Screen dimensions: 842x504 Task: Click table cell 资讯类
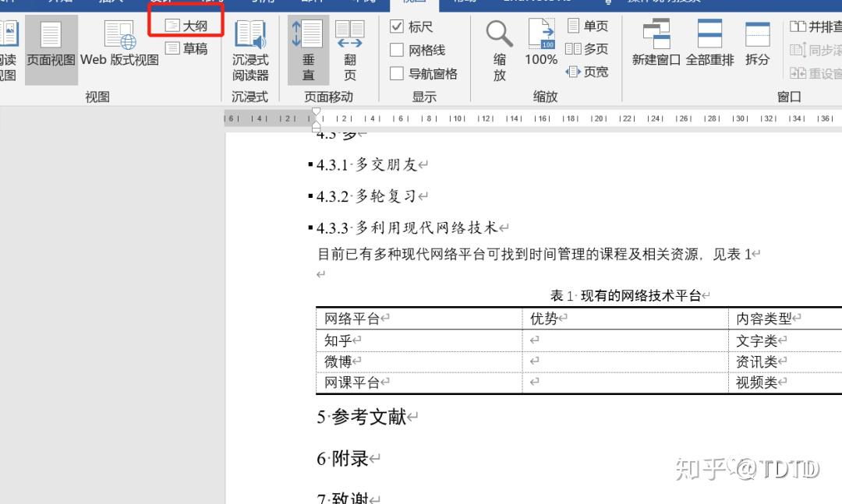[x=756, y=361]
